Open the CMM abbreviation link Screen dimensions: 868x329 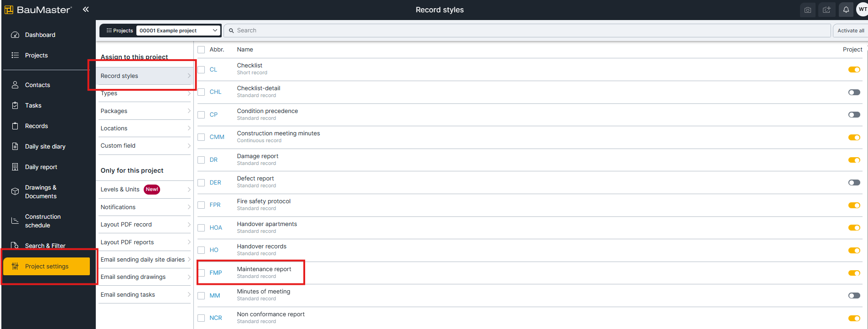click(x=217, y=137)
